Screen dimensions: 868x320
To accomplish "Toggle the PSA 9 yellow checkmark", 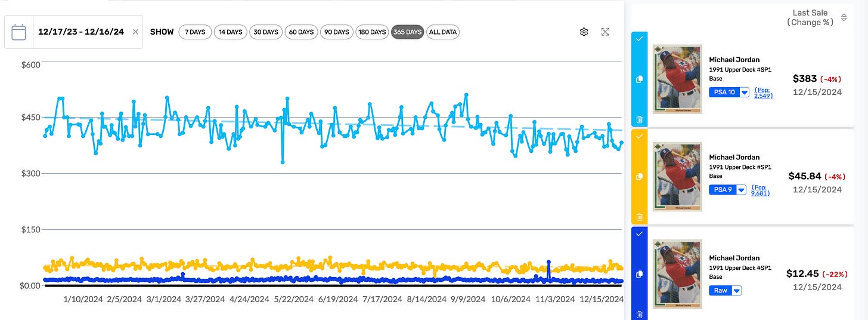I will [639, 137].
